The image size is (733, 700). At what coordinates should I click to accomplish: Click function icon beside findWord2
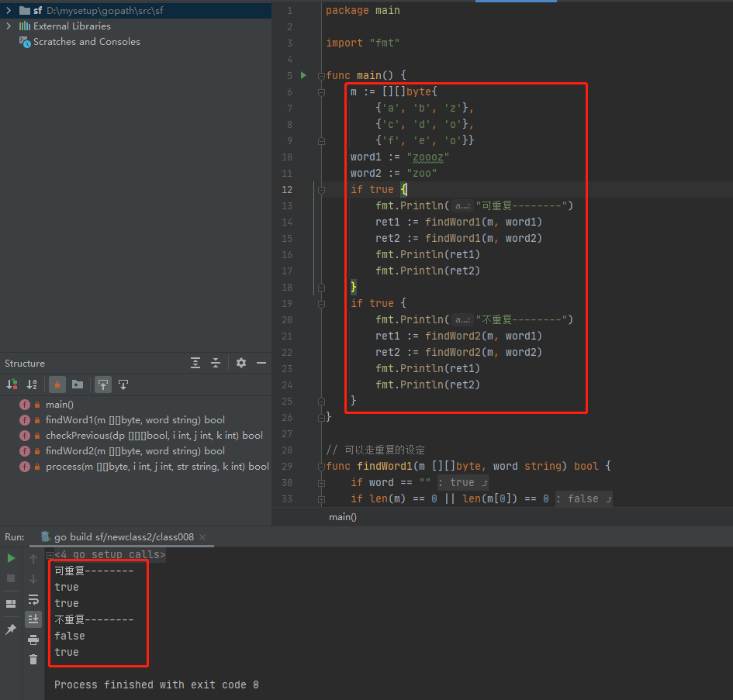25,451
